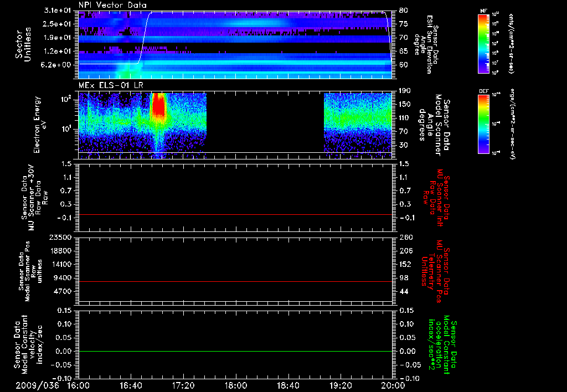Click the red line in Model Scanner Pos panel
The image size is (567, 392).
click(x=235, y=281)
